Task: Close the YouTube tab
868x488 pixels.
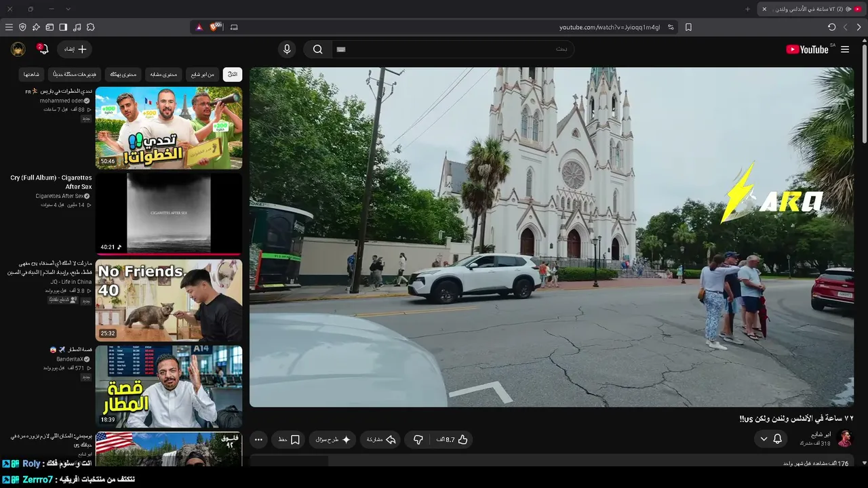Action: [x=764, y=9]
